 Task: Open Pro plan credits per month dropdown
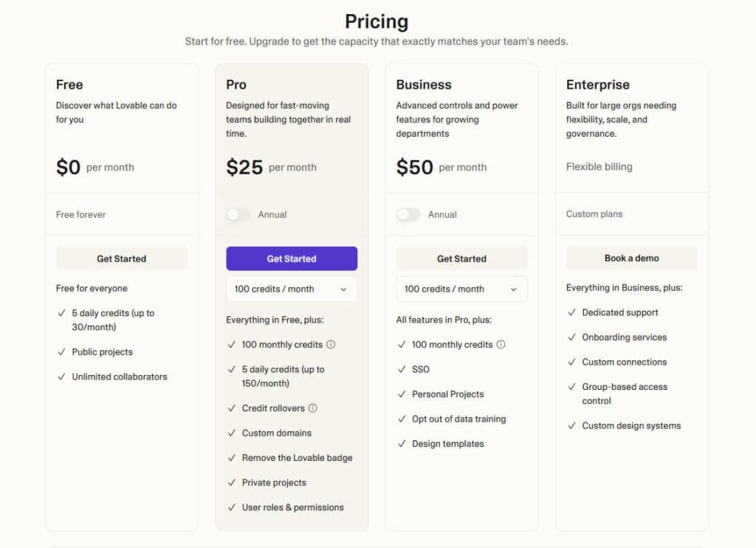(292, 290)
